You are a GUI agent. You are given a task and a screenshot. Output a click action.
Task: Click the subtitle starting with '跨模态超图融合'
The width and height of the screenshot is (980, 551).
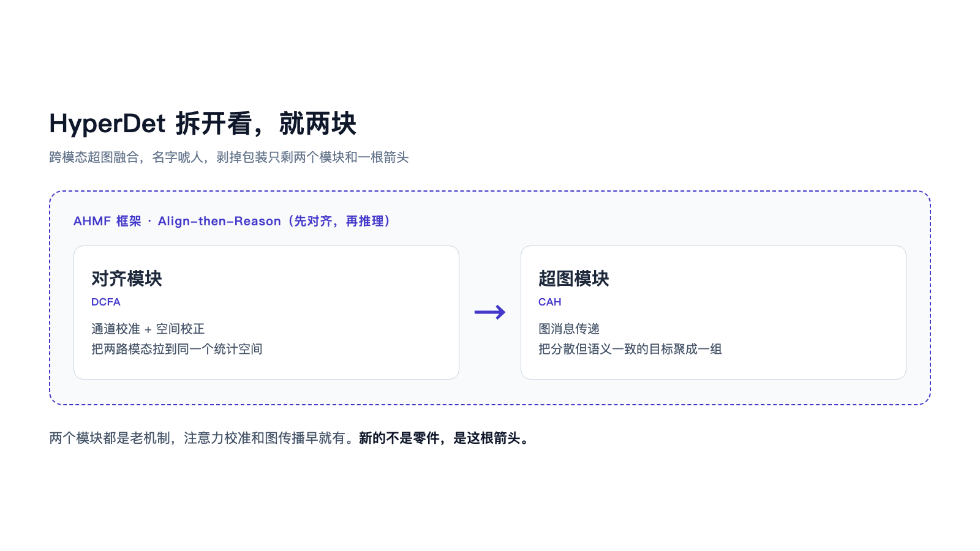228,157
